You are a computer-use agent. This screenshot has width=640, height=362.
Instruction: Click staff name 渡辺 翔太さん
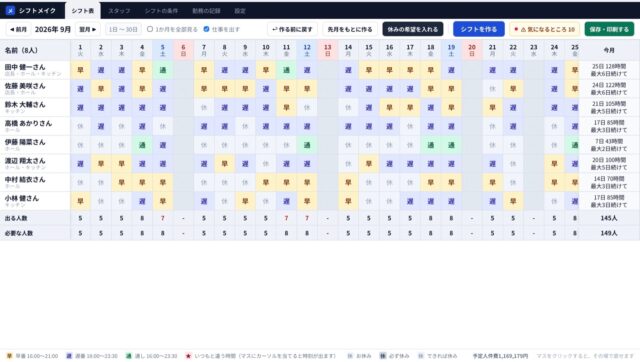click(x=25, y=161)
